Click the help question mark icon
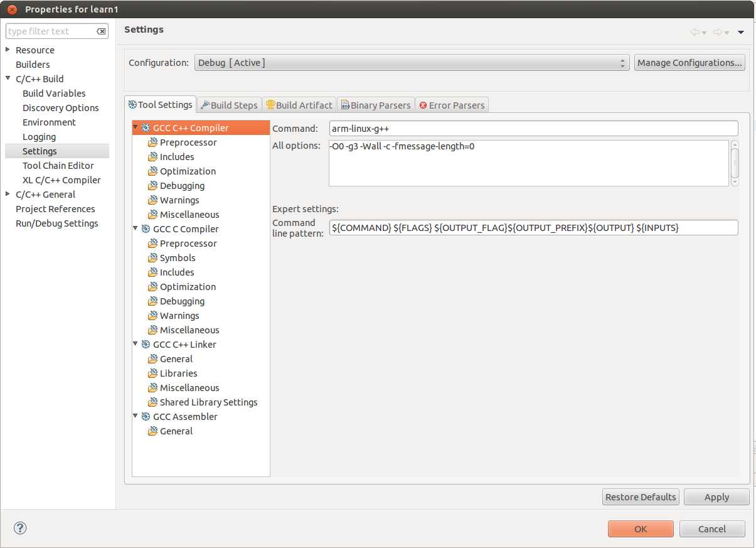Screen dimensions: 756x548 (20, 528)
